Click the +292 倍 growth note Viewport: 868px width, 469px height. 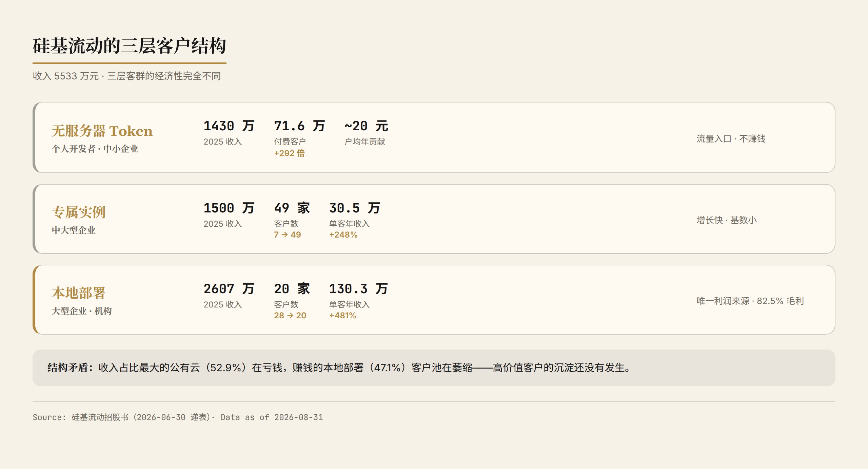click(289, 153)
